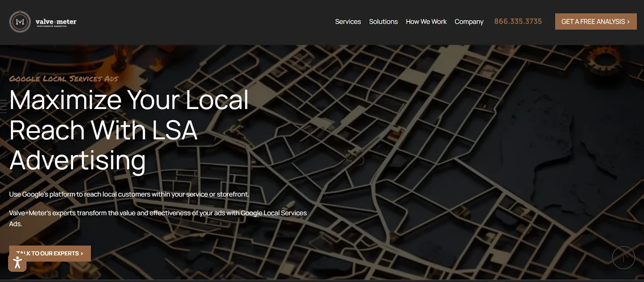
Task: Click the Valve+Meter logo
Action: click(x=43, y=22)
